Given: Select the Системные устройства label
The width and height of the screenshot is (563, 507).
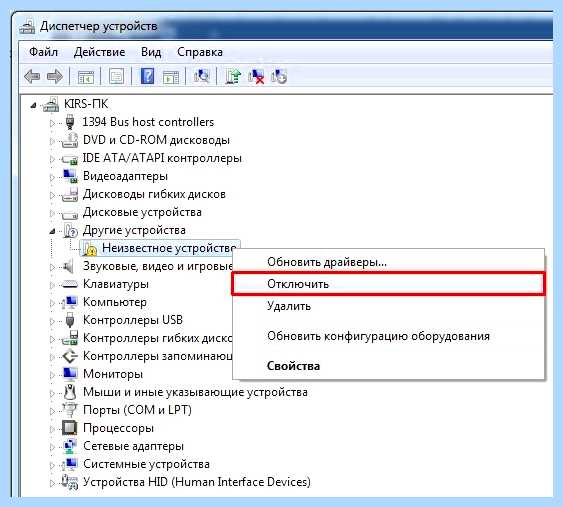Looking at the screenshot, I should 146,464.
